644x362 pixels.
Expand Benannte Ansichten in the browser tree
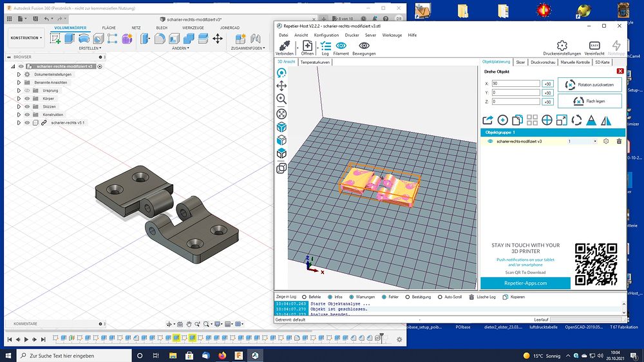click(19, 82)
